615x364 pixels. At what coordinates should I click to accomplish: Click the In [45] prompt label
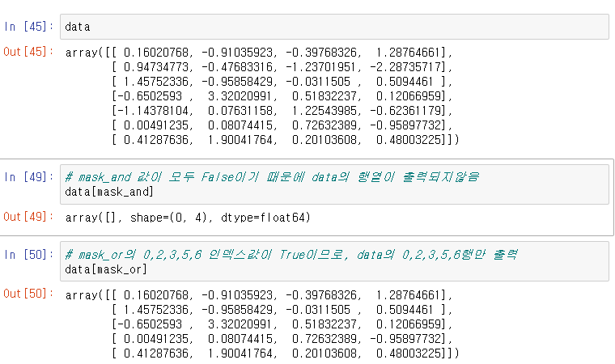[28, 27]
